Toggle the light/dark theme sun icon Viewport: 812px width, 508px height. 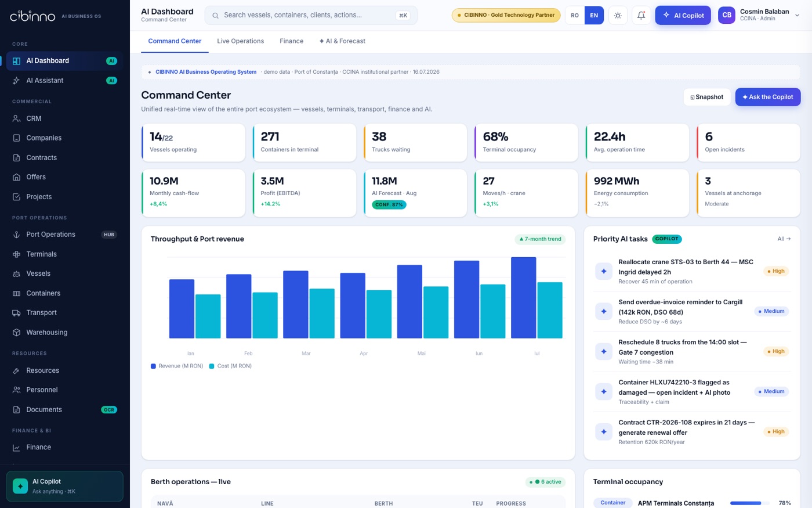(x=618, y=15)
